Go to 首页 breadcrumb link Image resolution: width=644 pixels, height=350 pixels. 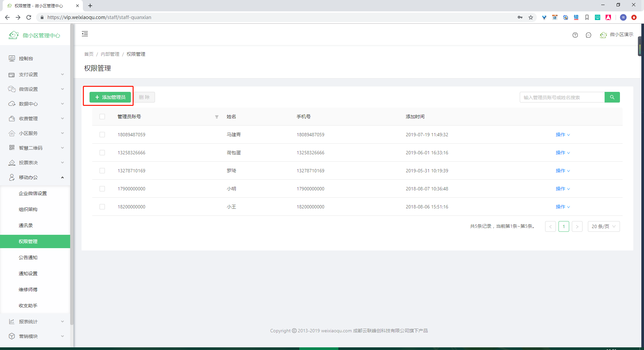point(89,54)
